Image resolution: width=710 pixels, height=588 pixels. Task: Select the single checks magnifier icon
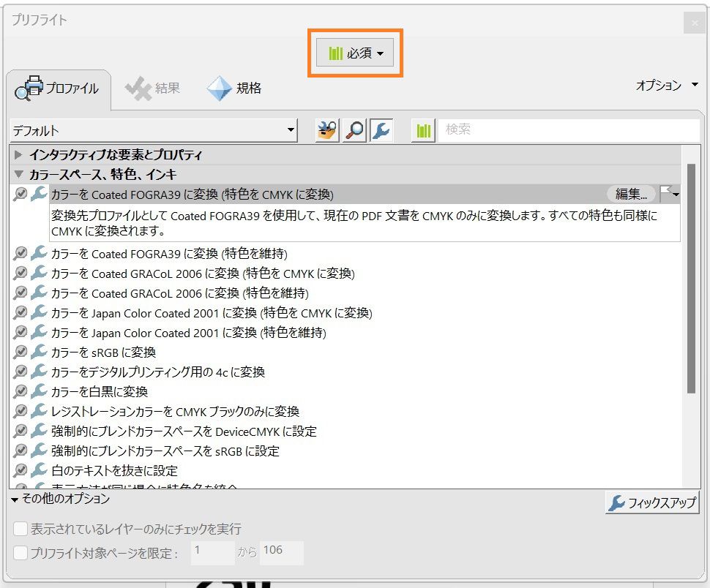pyautogui.click(x=354, y=130)
